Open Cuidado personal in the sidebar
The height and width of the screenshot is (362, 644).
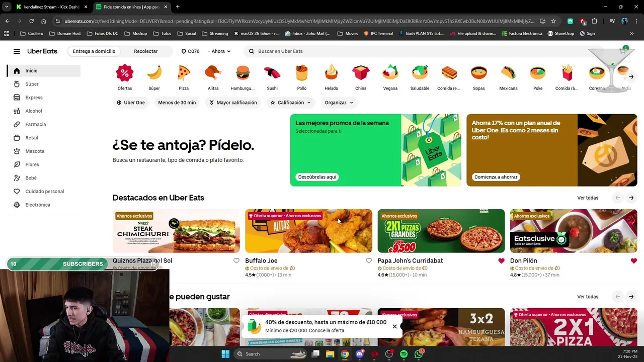[x=44, y=192]
